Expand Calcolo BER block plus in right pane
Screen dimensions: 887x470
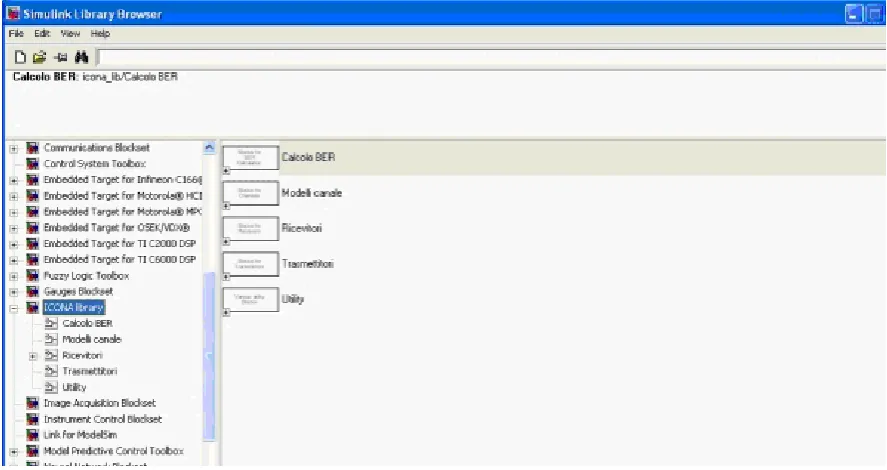(226, 171)
